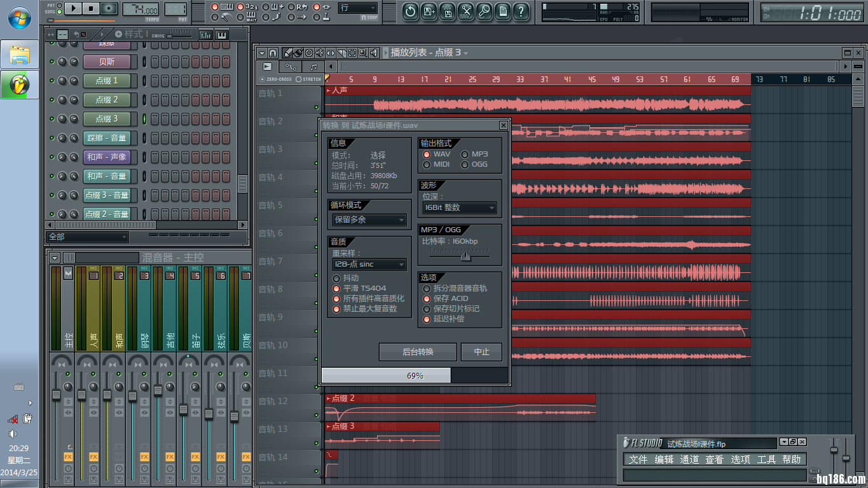Viewport: 868px width, 488px height.
Task: Open the 帮助 menu
Action: 792,459
